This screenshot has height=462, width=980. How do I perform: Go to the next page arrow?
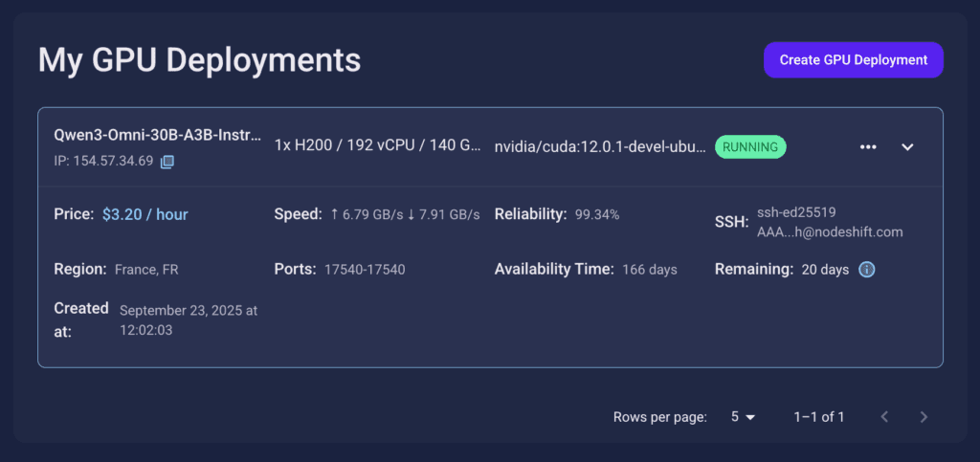coord(924,417)
